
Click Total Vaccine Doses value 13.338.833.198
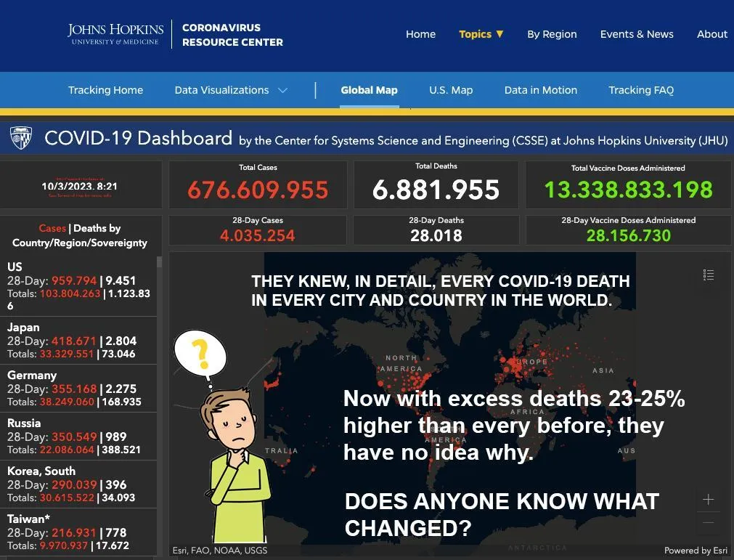coord(628,190)
